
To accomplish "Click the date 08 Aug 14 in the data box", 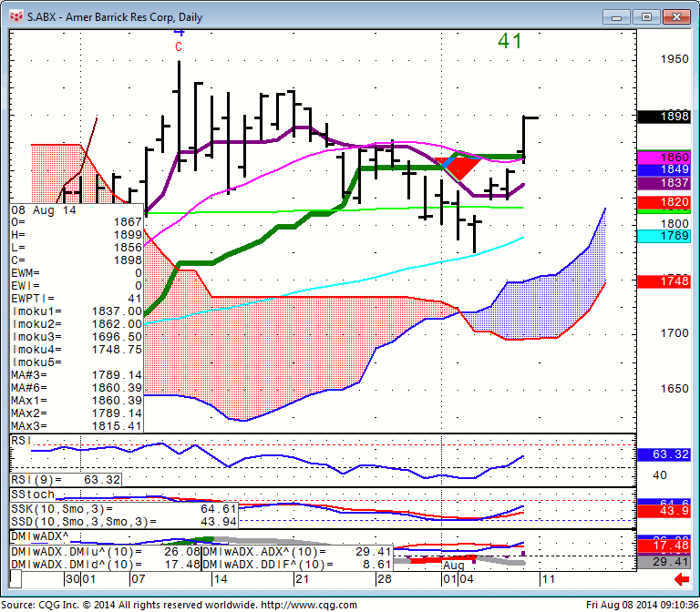I will coord(44,210).
